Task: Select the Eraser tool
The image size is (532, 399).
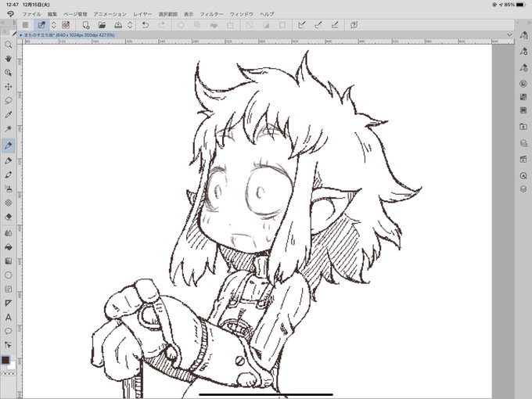Action: 8,217
